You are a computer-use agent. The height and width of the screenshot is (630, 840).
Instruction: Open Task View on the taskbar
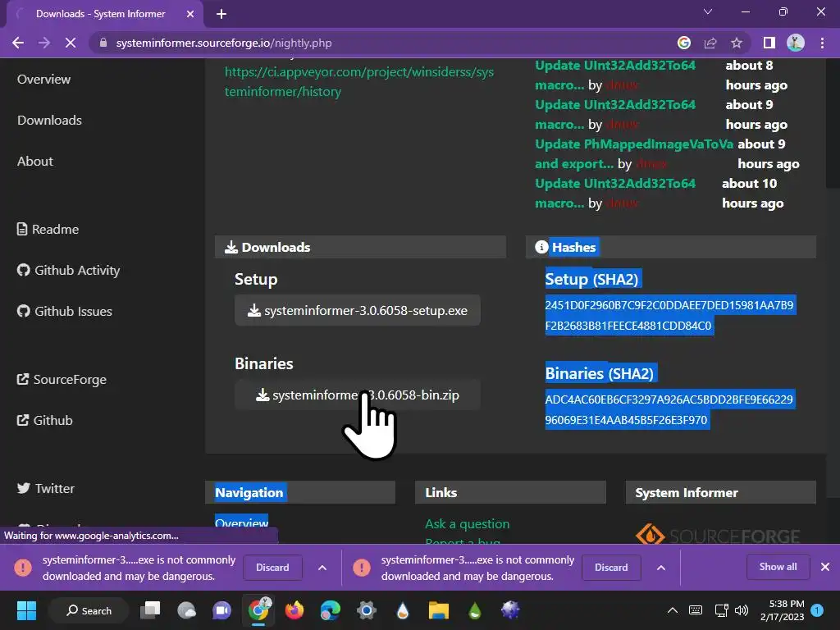(x=150, y=610)
